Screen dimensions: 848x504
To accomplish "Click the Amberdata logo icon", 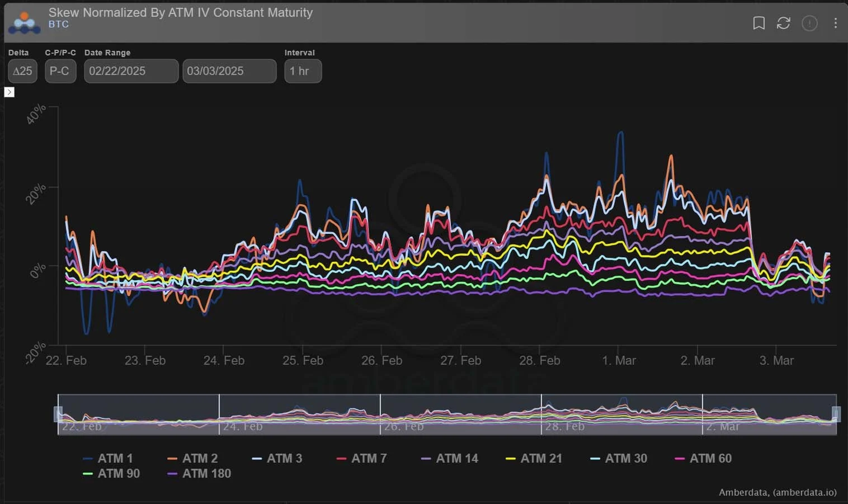I will [x=24, y=23].
